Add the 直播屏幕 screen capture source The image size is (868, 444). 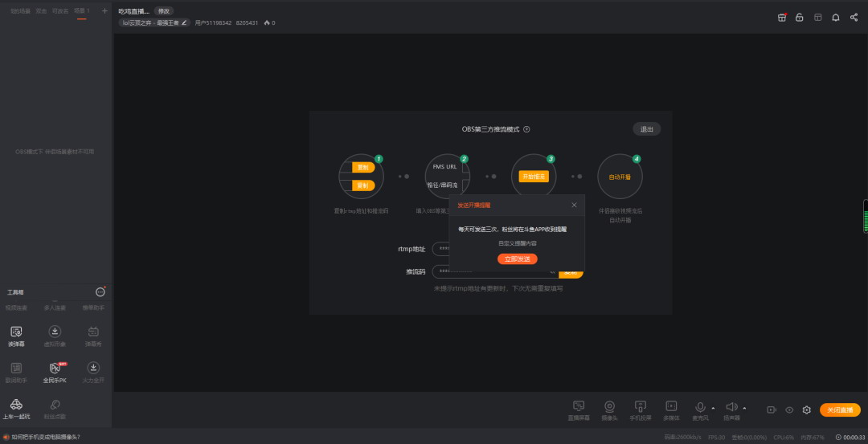pos(579,410)
